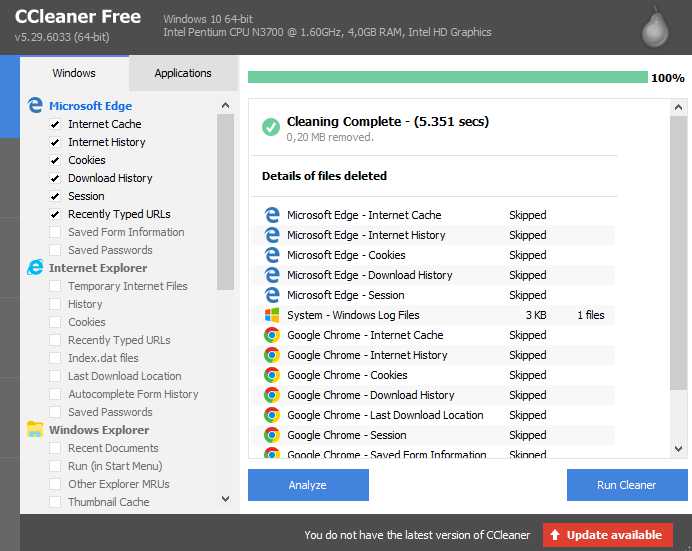Enable Saved Passwords under Microsoft Edge
692x551 pixels.
pyautogui.click(x=55, y=250)
